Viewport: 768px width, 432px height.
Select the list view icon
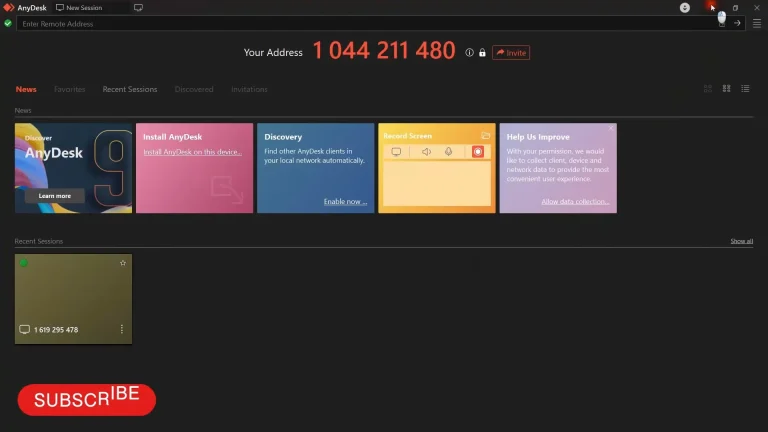745,89
